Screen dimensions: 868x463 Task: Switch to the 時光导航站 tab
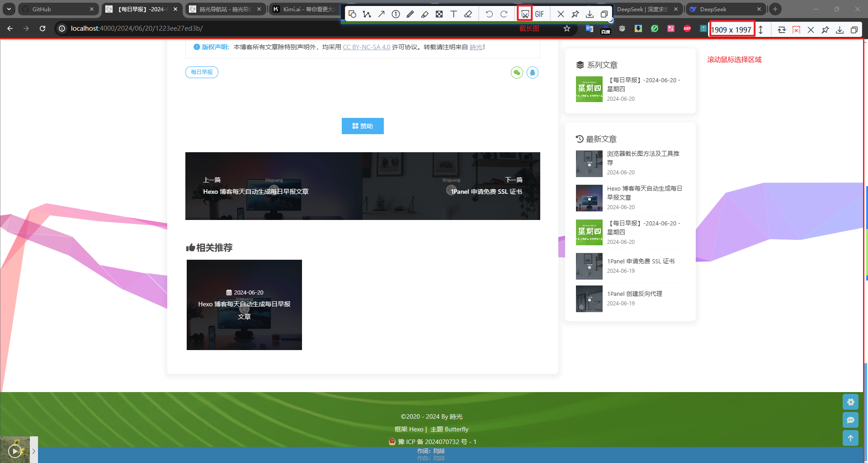click(x=225, y=9)
